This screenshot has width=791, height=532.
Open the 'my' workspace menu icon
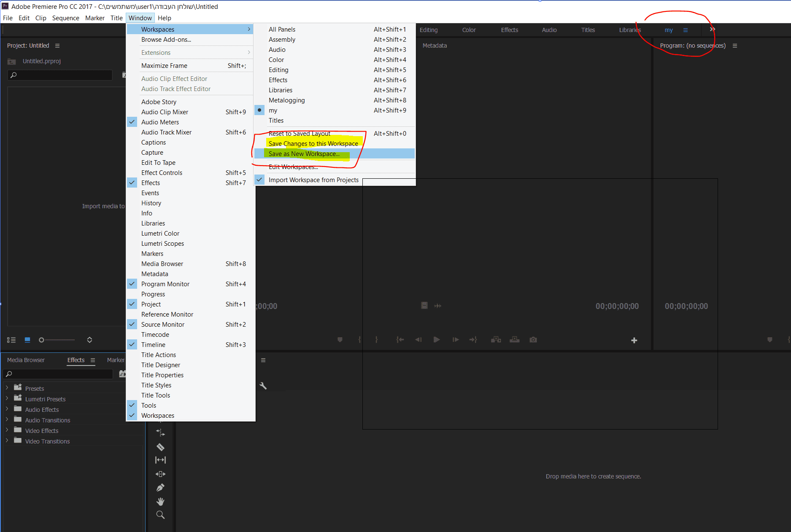[686, 30]
